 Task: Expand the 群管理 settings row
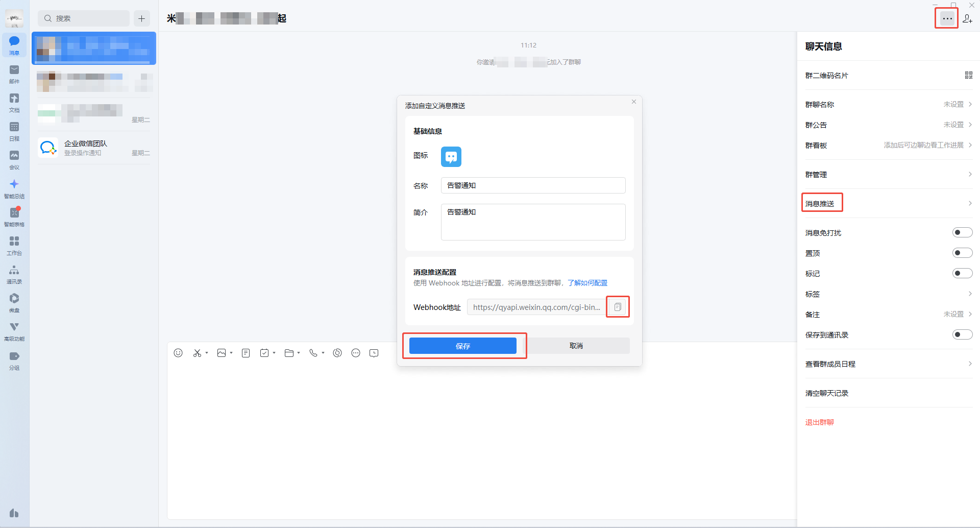888,175
